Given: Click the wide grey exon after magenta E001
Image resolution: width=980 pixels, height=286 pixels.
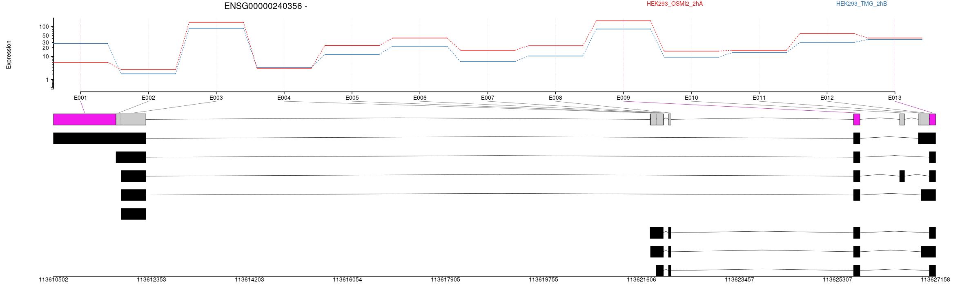Looking at the screenshot, I should [x=134, y=119].
